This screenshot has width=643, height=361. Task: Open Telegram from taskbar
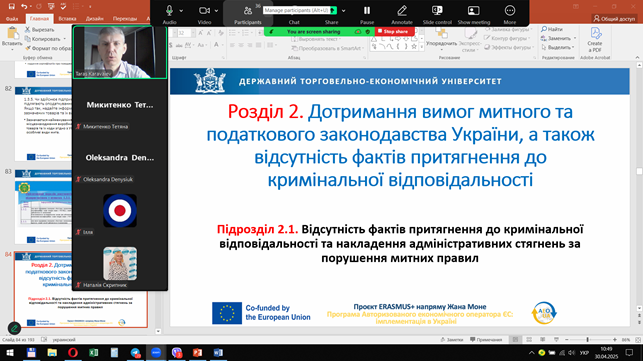[135, 353]
